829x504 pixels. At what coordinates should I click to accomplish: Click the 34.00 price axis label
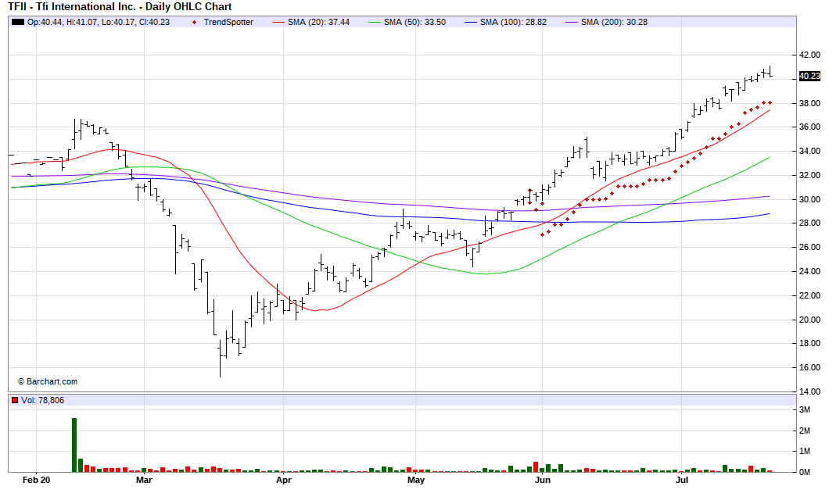click(809, 151)
